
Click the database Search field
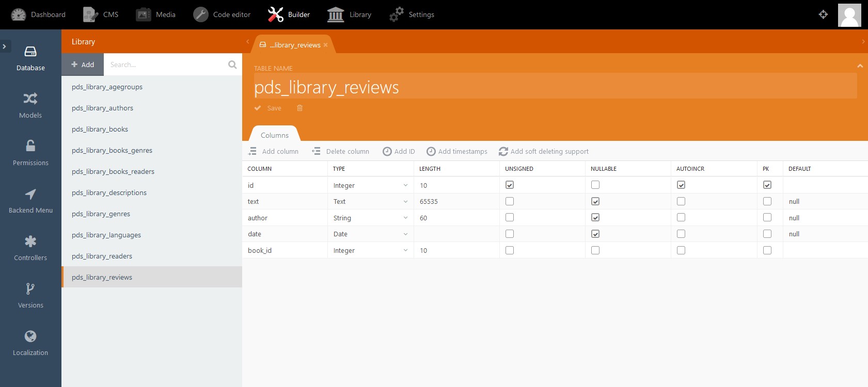tap(165, 64)
